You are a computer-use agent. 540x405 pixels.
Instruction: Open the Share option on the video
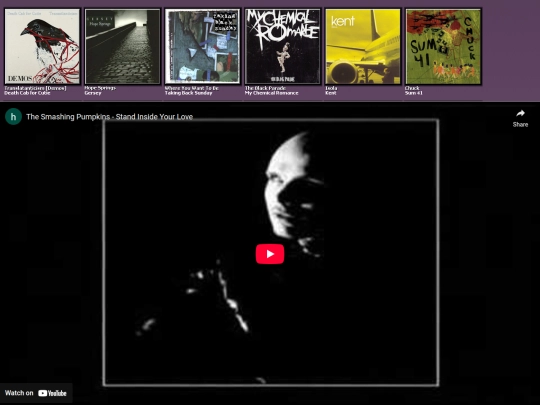tap(520, 118)
